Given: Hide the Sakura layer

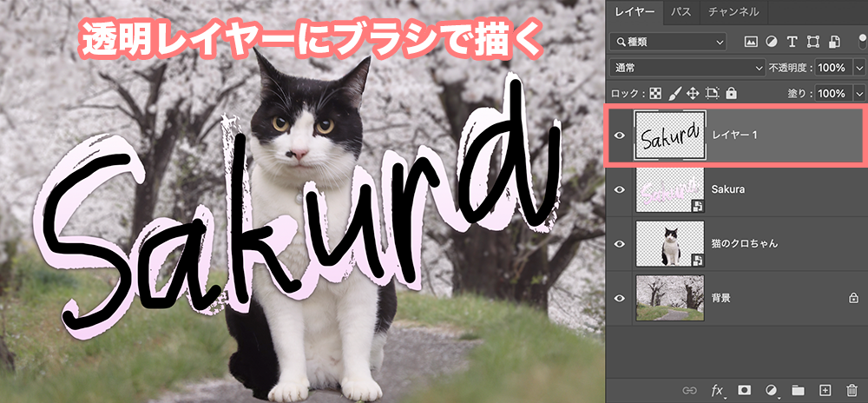Looking at the screenshot, I should [x=620, y=189].
